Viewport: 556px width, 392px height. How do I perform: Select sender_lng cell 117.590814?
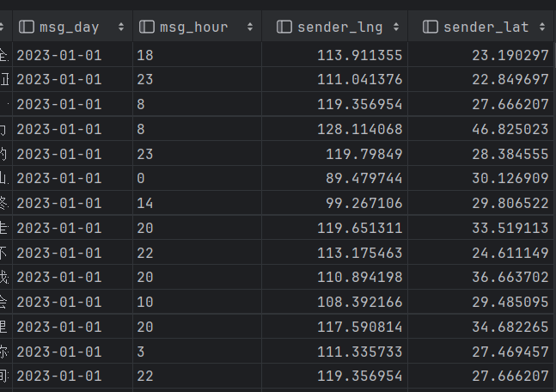pyautogui.click(x=335, y=327)
